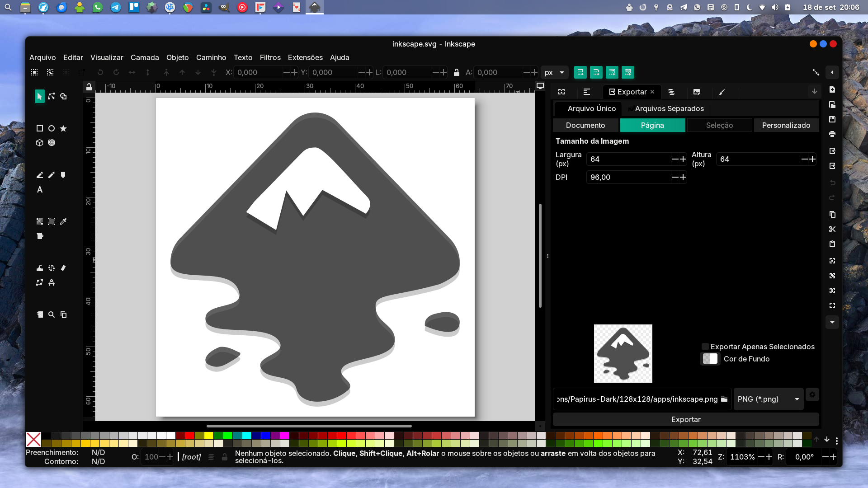Image resolution: width=868 pixels, height=488 pixels.
Task: Click the export preview thumbnail
Action: pos(623,353)
